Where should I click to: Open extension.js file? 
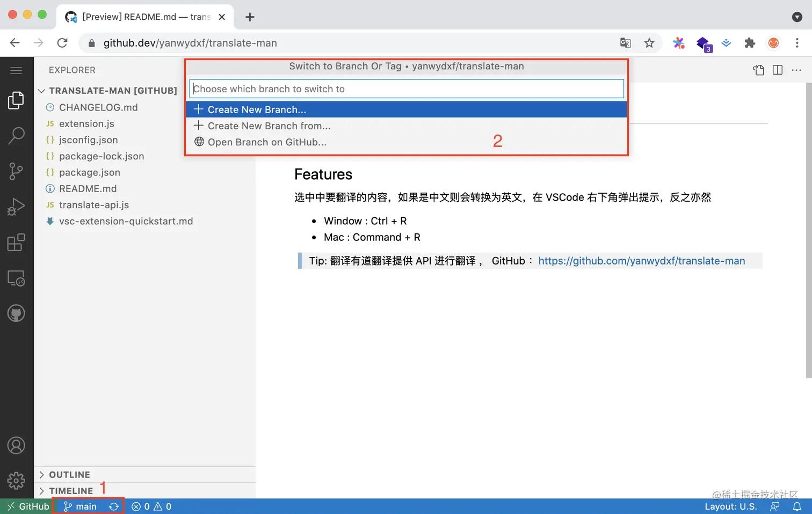pos(86,124)
